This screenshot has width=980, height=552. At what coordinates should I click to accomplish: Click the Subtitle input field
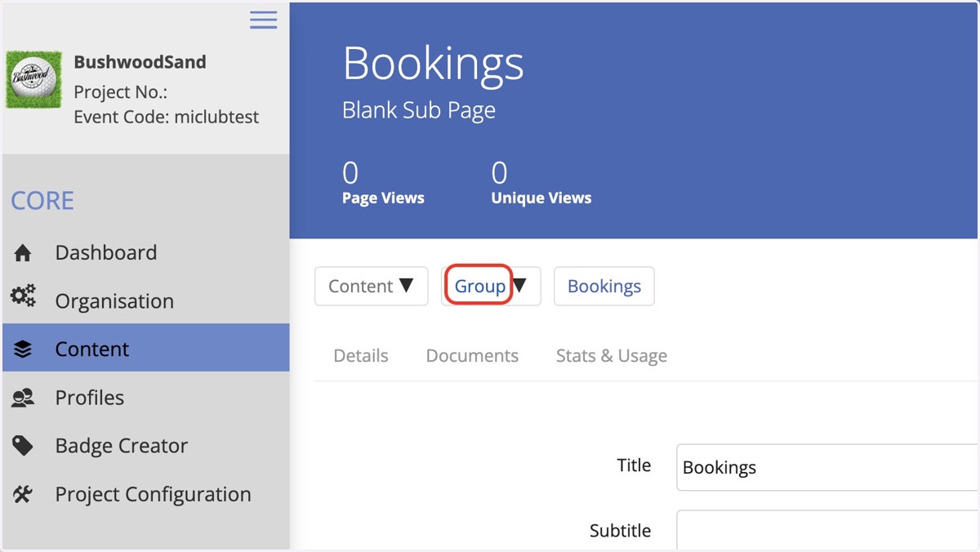(x=827, y=531)
